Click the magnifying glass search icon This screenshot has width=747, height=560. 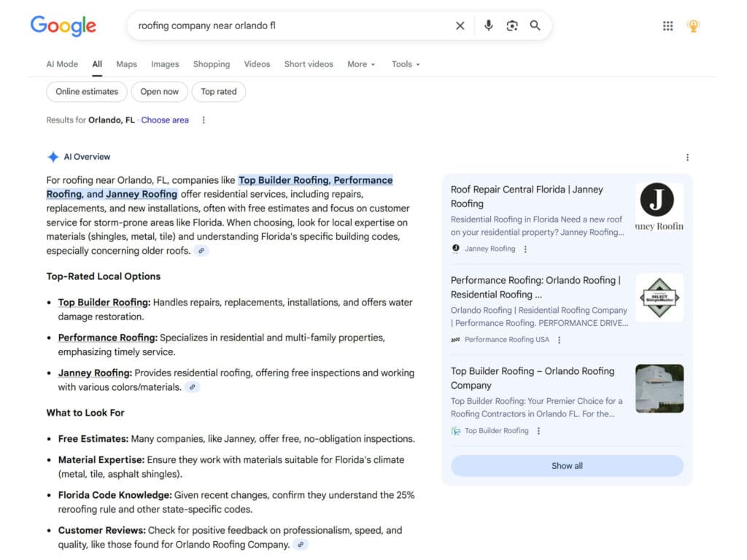coord(535,26)
